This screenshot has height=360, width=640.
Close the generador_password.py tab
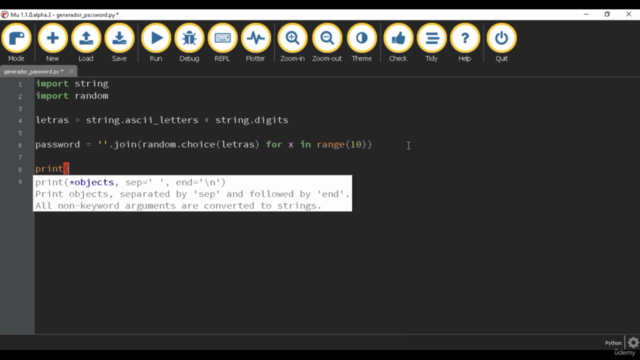71,71
